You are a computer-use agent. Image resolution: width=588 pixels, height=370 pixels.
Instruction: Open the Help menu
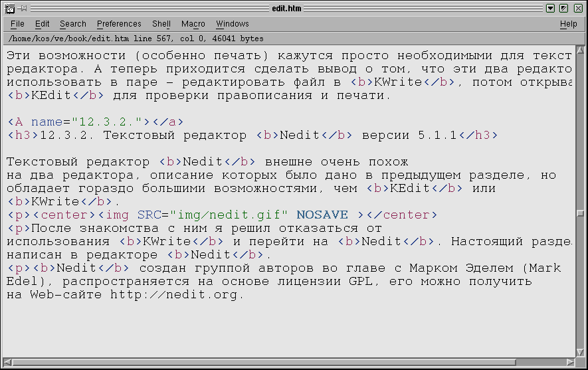pos(568,24)
